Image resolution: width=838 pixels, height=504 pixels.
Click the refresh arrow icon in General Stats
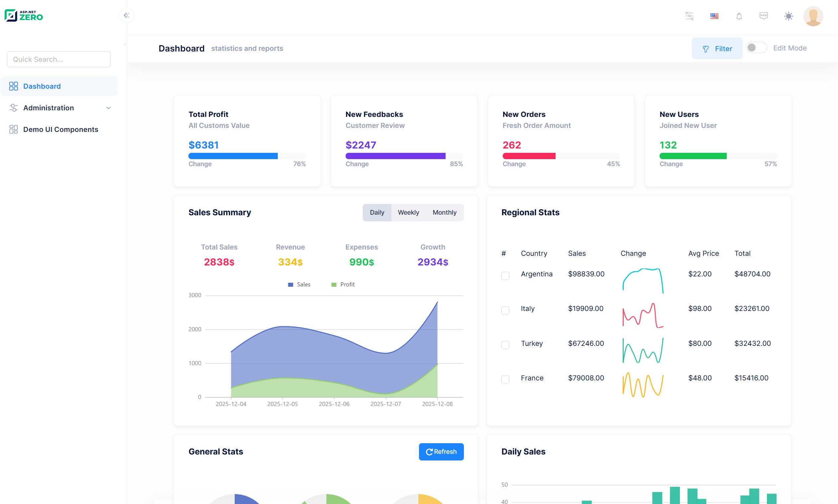tap(429, 452)
